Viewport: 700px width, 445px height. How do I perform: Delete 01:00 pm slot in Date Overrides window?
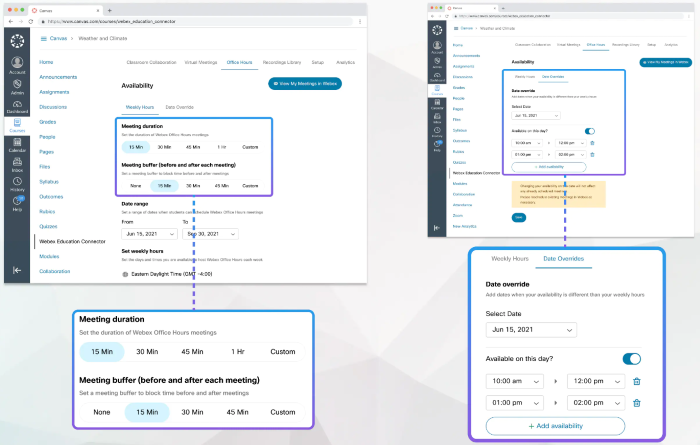tap(592, 154)
